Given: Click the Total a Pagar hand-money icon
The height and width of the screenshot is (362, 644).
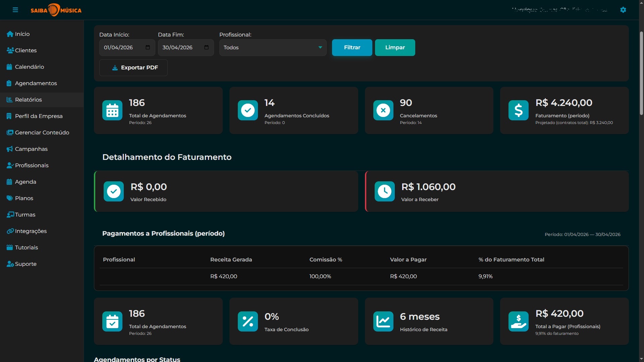Looking at the screenshot, I should (x=519, y=321).
